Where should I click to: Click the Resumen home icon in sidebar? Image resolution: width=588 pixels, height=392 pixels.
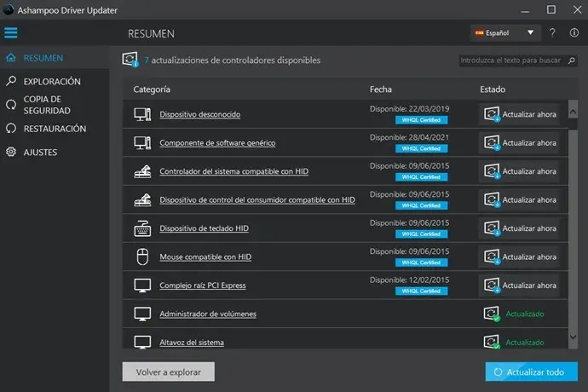click(11, 58)
